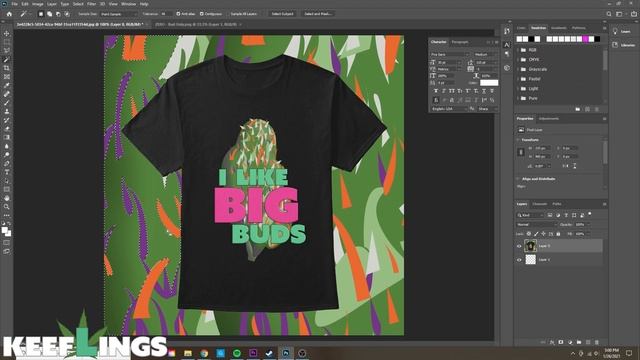Screen dimensions: 640x360
Task: Select the Move tool
Action: 7,33
